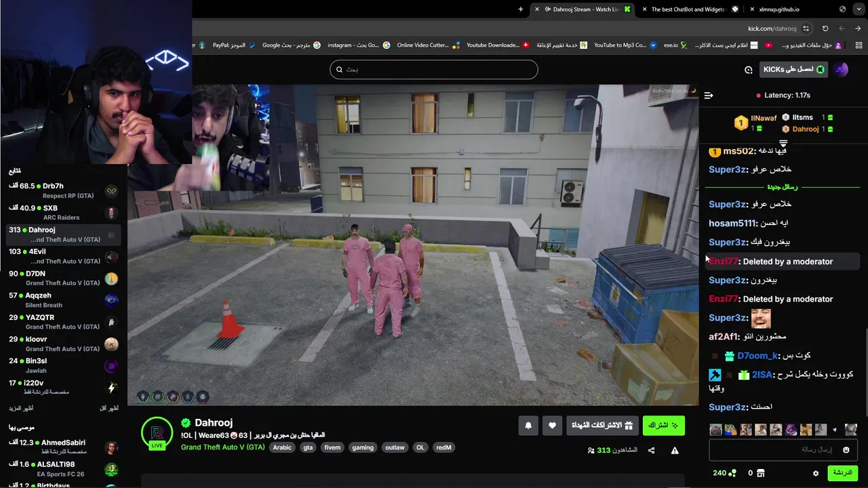Collapse the chat panel with the arrow icon

(x=709, y=96)
